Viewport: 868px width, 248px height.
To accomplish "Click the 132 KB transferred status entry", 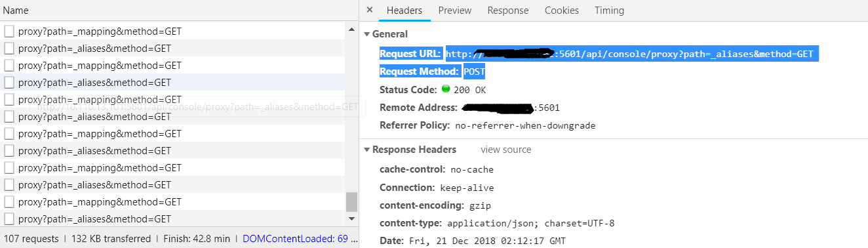I will pos(111,239).
